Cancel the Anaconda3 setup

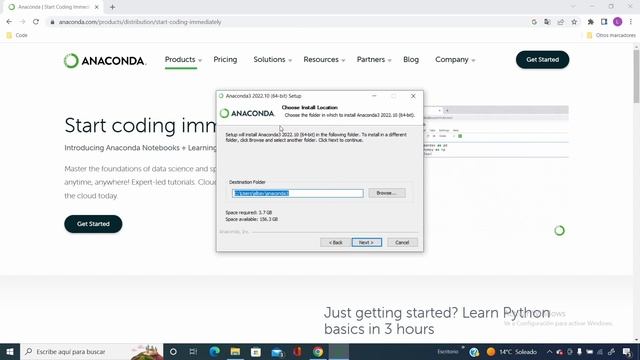(402, 242)
